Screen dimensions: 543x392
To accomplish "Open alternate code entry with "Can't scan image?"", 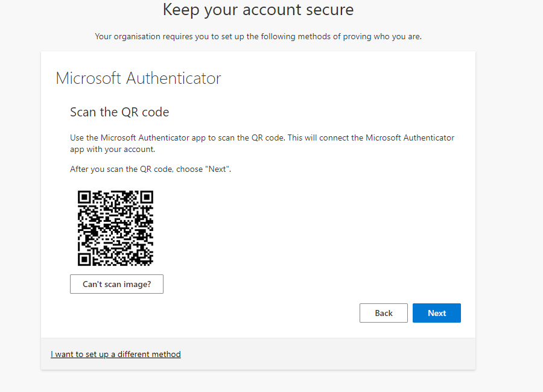I will 116,283.
